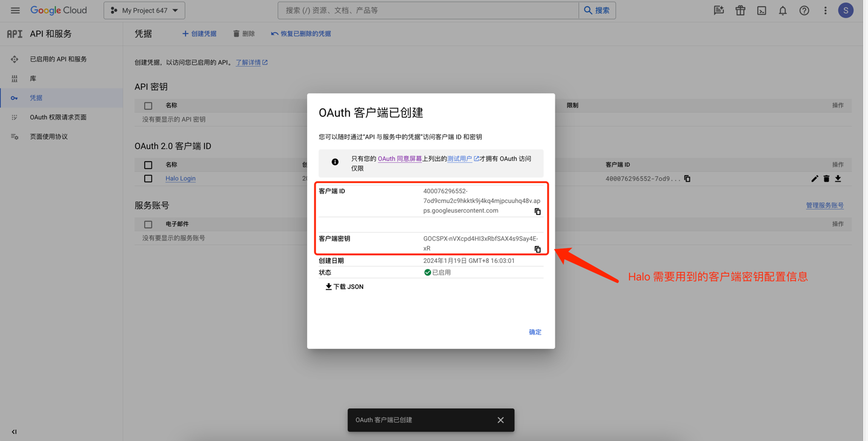The height and width of the screenshot is (441, 868).
Task: Click the 客户端 ID column header in table
Action: tap(618, 165)
